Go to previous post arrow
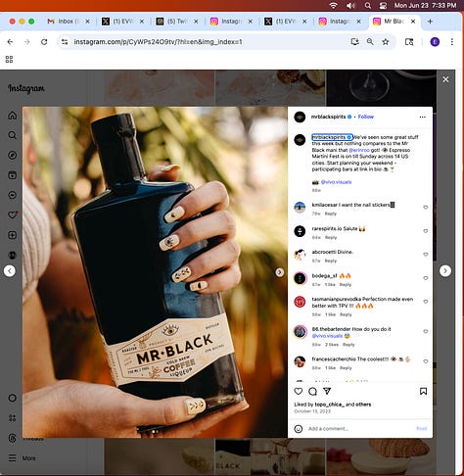Image resolution: width=464 pixels, height=476 pixels. coord(10,270)
